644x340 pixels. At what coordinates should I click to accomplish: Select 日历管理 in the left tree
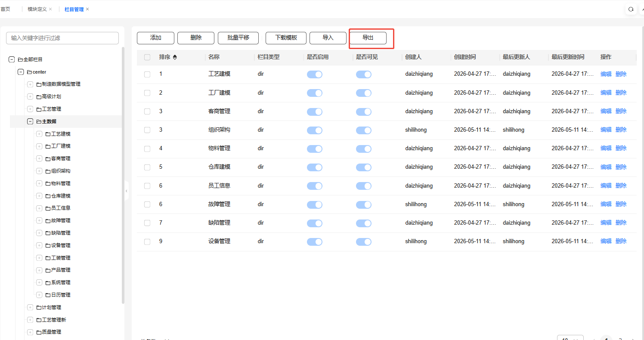[61, 295]
